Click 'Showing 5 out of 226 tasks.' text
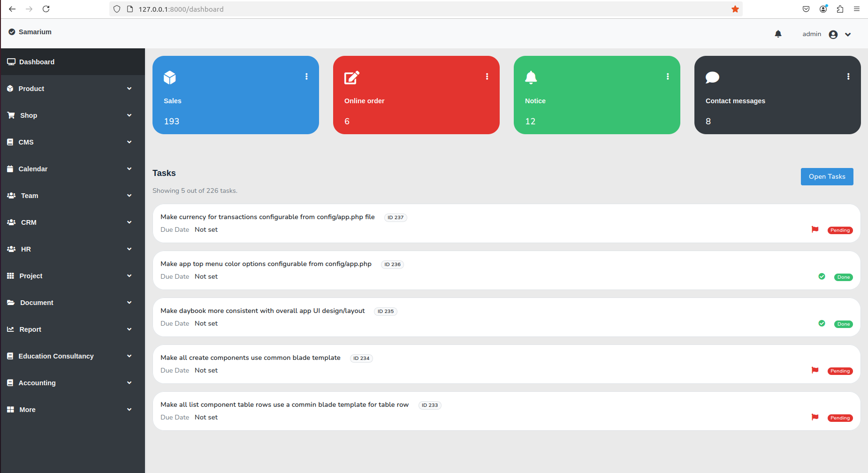The image size is (868, 473). coord(195,191)
